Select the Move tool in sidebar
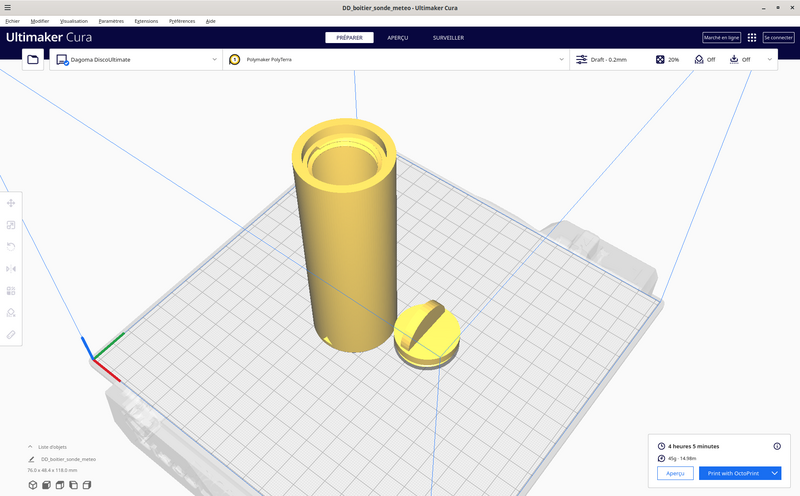 point(11,203)
